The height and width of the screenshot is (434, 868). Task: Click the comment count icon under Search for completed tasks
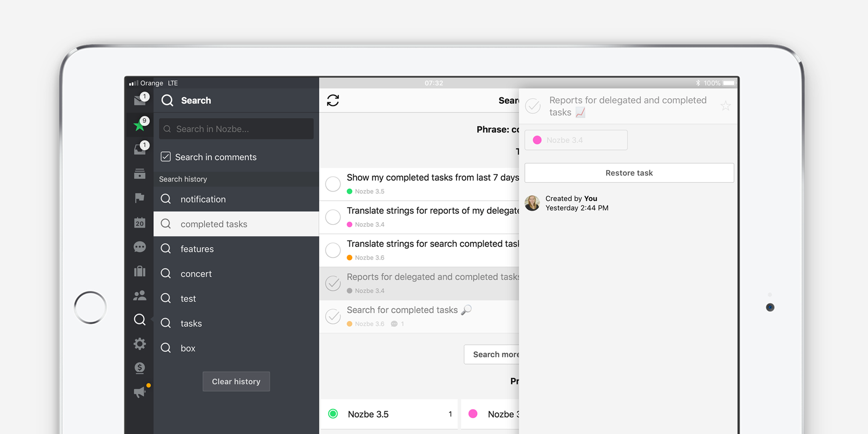[x=394, y=324]
